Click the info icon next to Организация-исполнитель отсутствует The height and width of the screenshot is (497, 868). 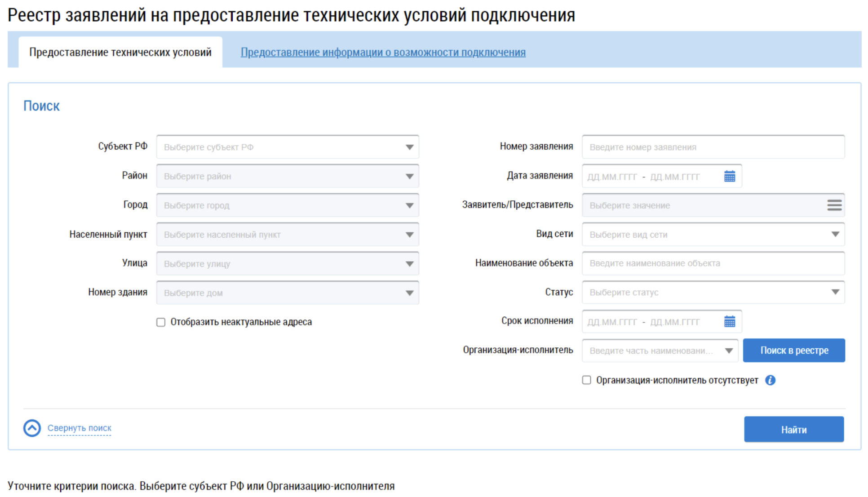point(770,380)
